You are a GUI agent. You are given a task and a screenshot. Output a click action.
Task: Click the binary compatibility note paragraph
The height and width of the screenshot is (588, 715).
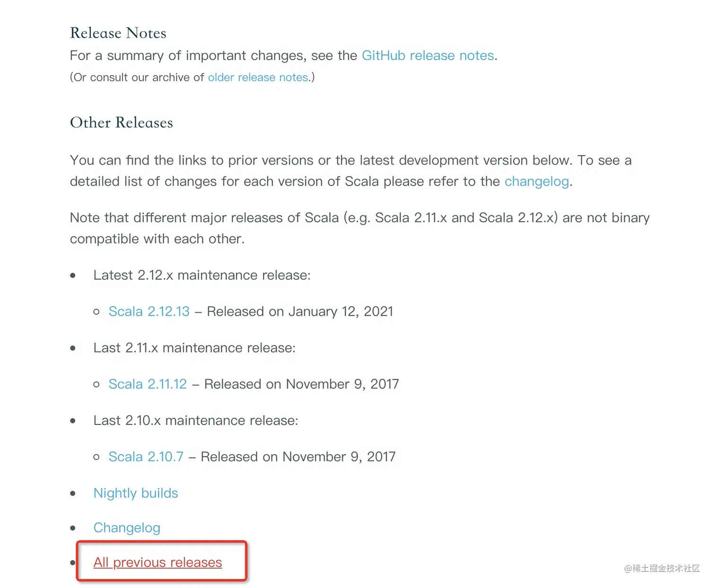click(359, 228)
